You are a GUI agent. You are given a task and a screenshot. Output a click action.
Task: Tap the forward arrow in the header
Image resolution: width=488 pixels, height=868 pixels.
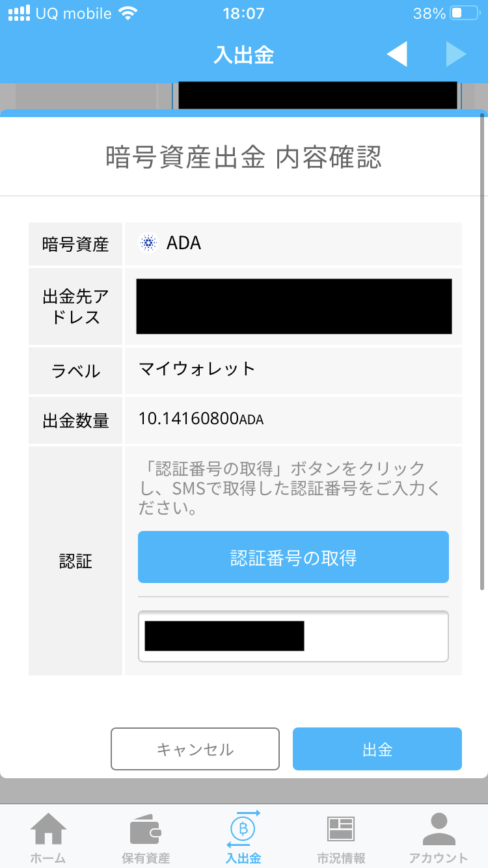tap(456, 55)
